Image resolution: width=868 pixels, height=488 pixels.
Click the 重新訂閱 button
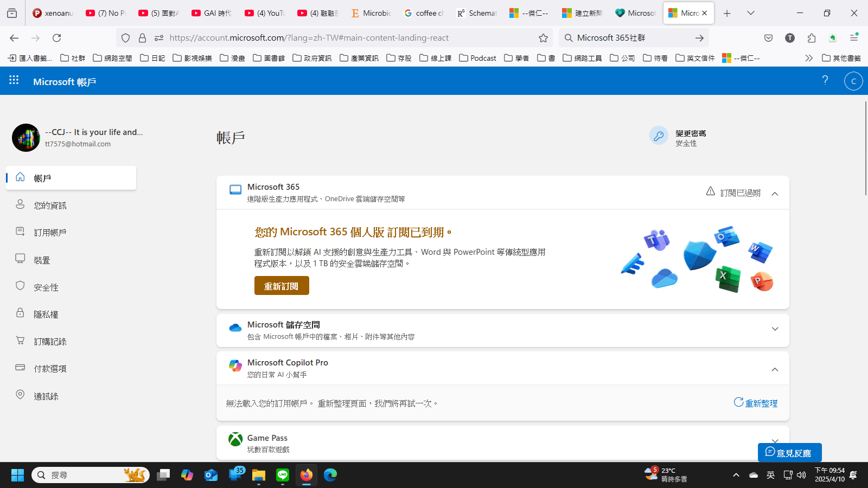point(282,286)
